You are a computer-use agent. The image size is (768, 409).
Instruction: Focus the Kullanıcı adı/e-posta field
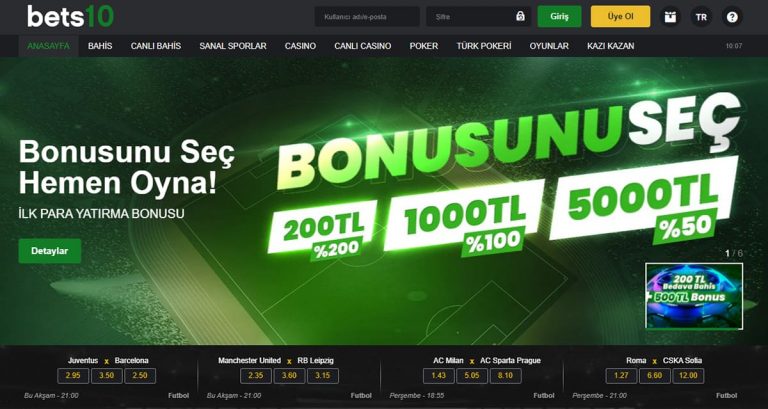(x=367, y=17)
